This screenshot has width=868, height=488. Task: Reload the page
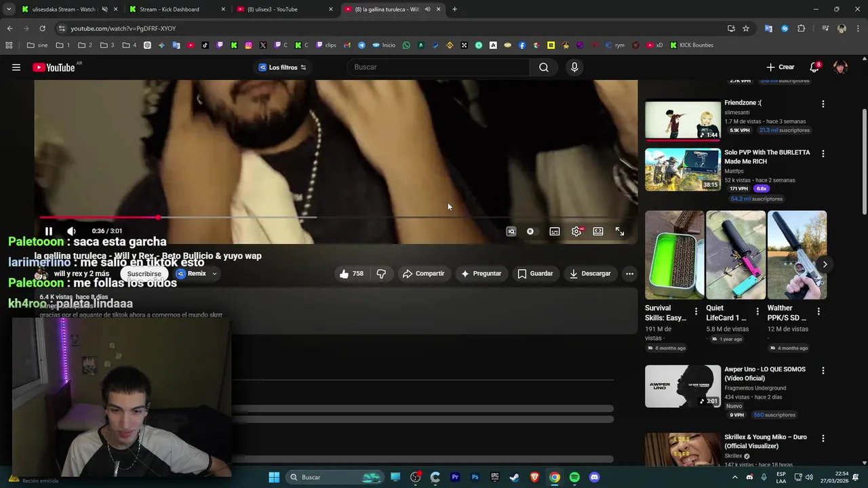42,28
